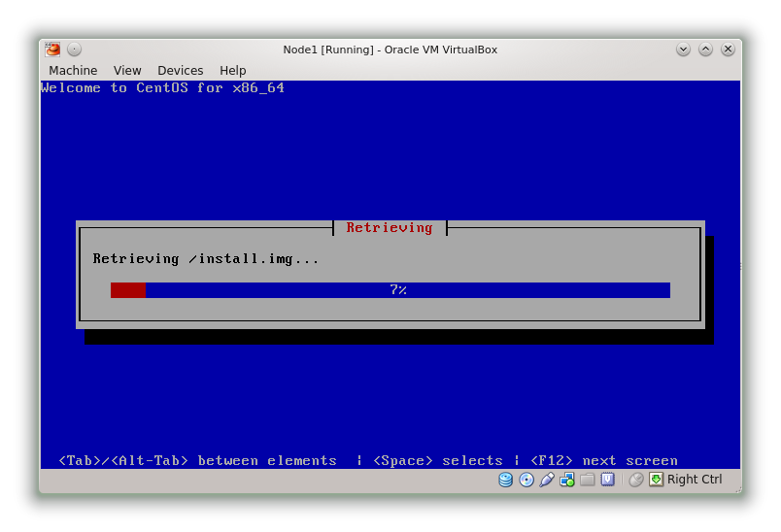Viewport: 781px width, 532px height.
Task: Click the 'Retrieving /install.img...' message
Action: [205, 259]
